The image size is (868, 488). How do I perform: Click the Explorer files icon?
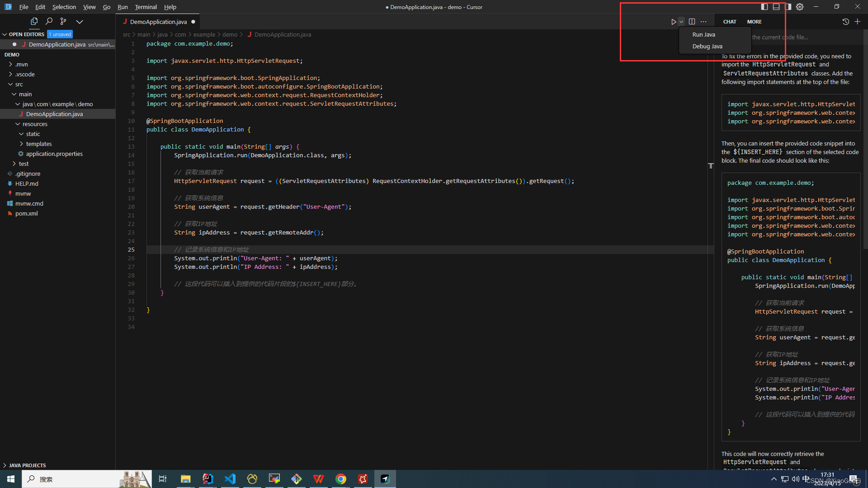[34, 21]
